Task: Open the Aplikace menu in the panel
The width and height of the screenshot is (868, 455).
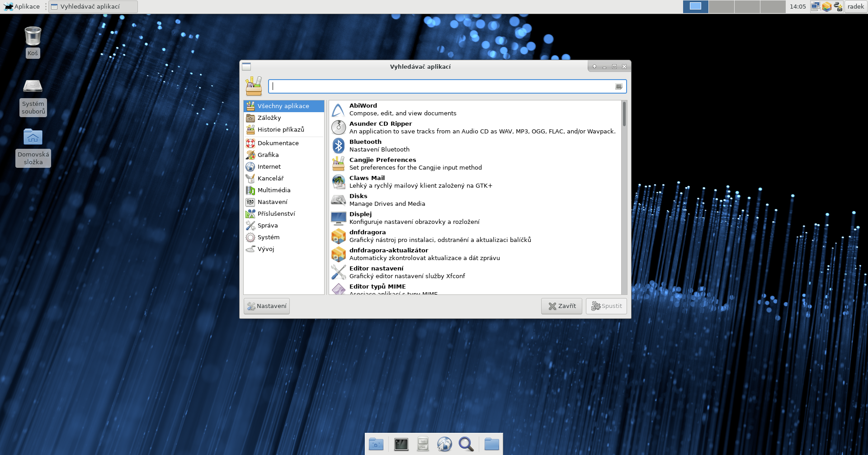Action: 22,6
